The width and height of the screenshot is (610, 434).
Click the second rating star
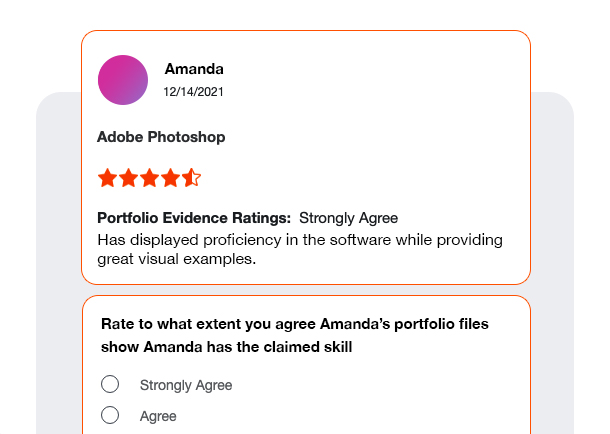(x=128, y=178)
